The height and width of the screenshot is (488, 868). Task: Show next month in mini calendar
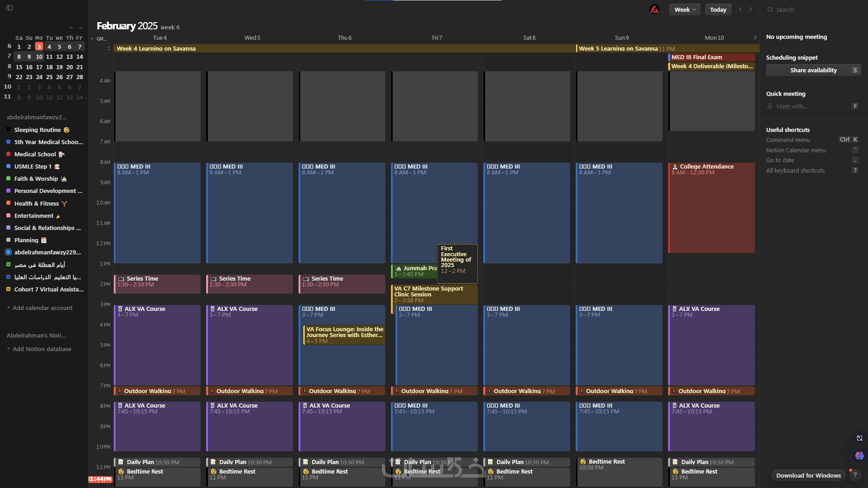coord(81,28)
